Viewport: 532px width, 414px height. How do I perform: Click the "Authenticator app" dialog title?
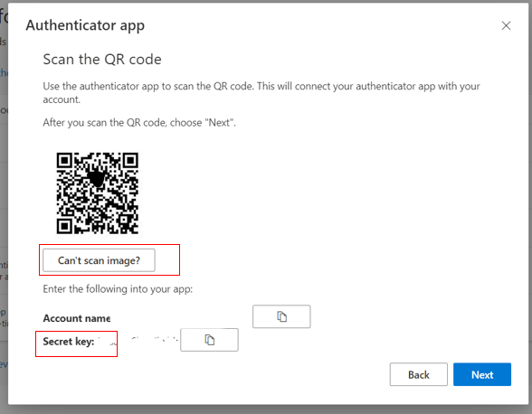coord(85,25)
